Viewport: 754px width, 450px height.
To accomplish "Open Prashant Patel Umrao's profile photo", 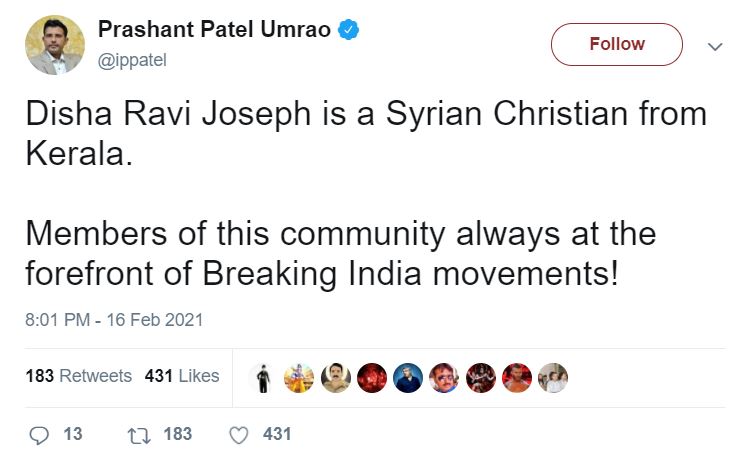I will coord(55,44).
